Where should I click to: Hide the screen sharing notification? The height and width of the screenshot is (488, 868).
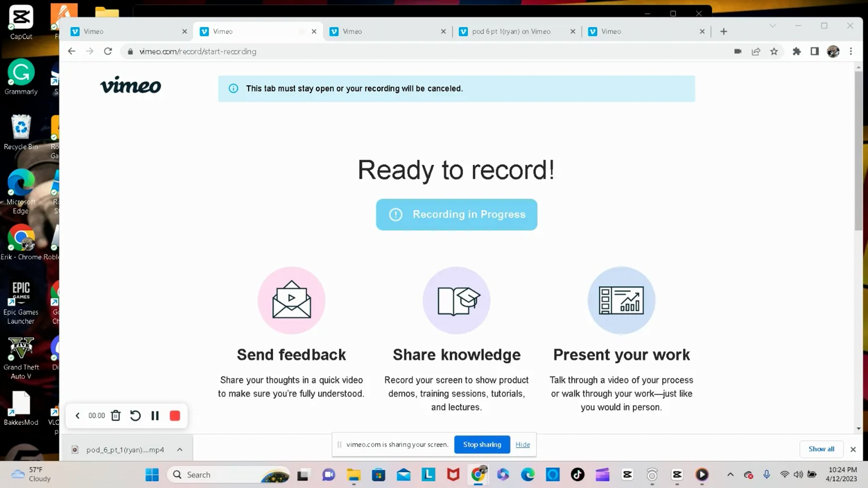pyautogui.click(x=523, y=444)
